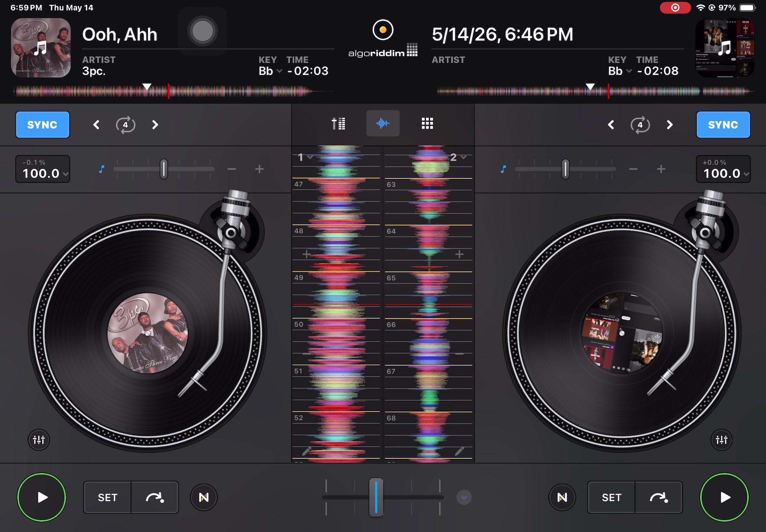Toggle the 4-beat loop on right deck
766x532 pixels.
click(x=640, y=125)
